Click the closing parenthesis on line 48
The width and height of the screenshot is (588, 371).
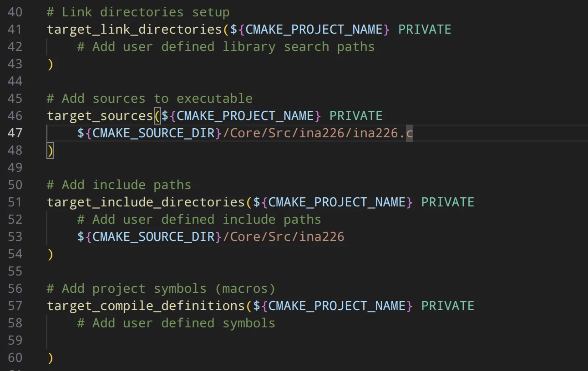[51, 150]
